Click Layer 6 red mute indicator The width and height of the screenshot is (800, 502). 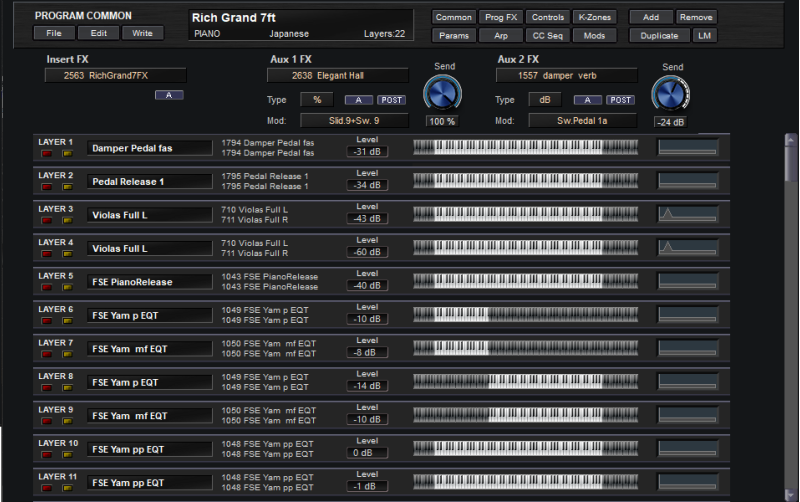[x=47, y=320]
